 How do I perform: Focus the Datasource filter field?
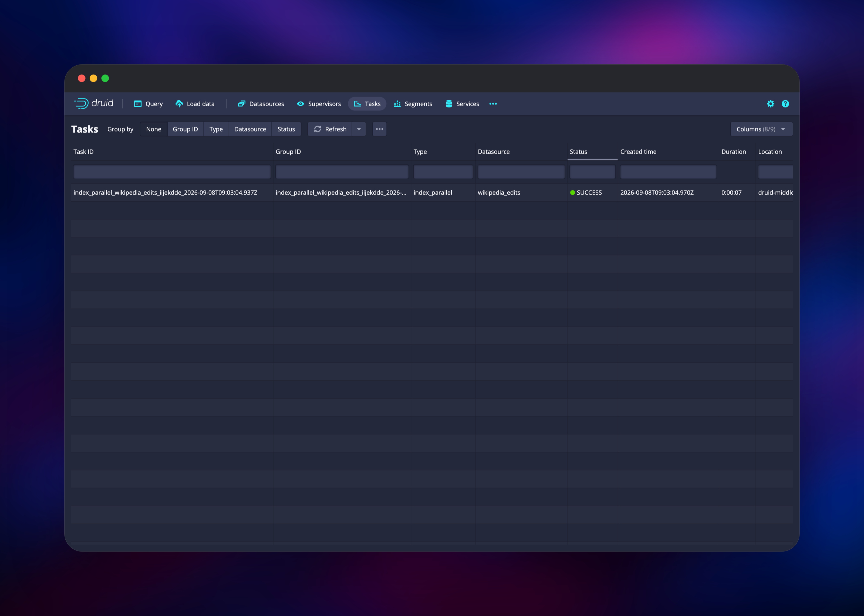[521, 172]
